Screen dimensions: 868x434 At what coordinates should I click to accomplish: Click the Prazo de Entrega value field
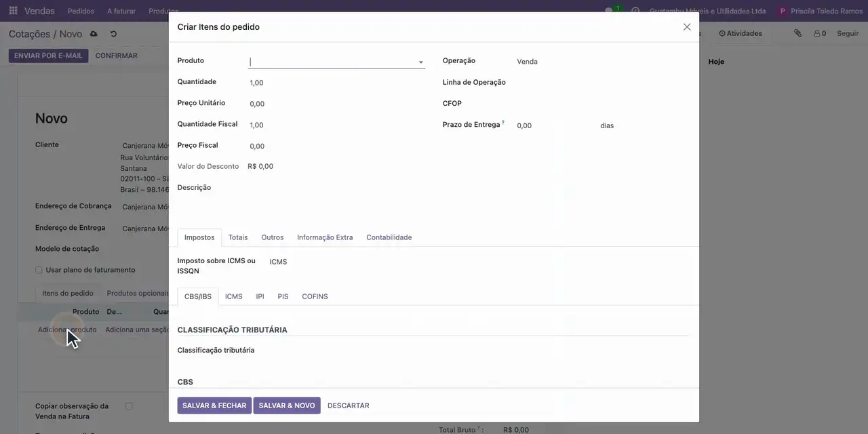click(555, 125)
